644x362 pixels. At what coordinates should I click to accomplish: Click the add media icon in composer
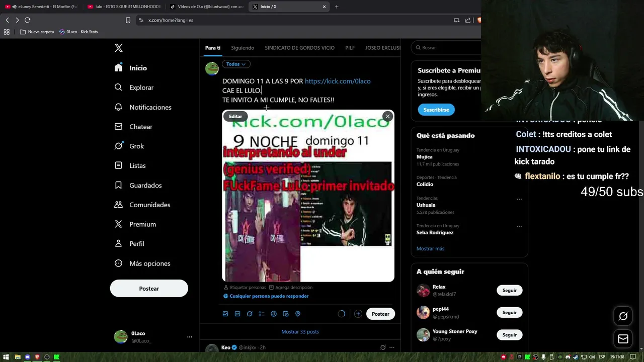[x=225, y=314]
